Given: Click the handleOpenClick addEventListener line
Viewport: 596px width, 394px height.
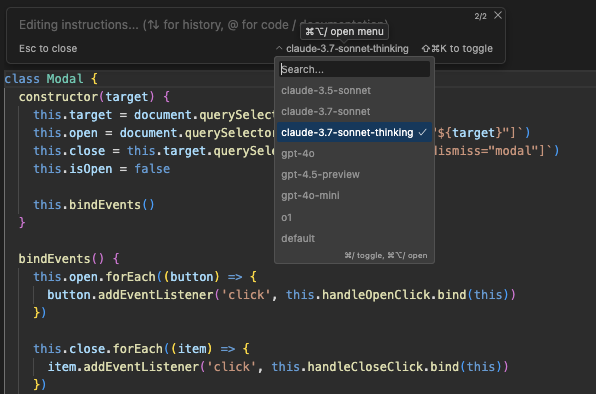Looking at the screenshot, I should pos(281,295).
